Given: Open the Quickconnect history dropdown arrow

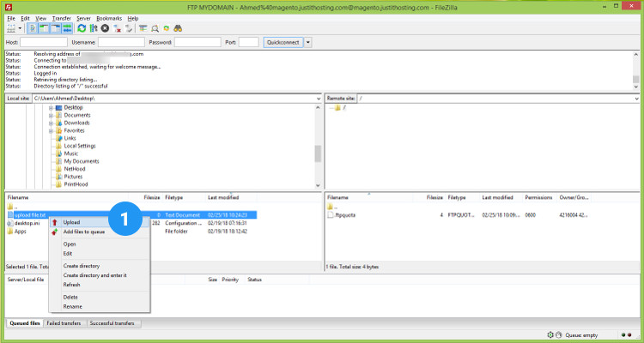Looking at the screenshot, I should (308, 42).
